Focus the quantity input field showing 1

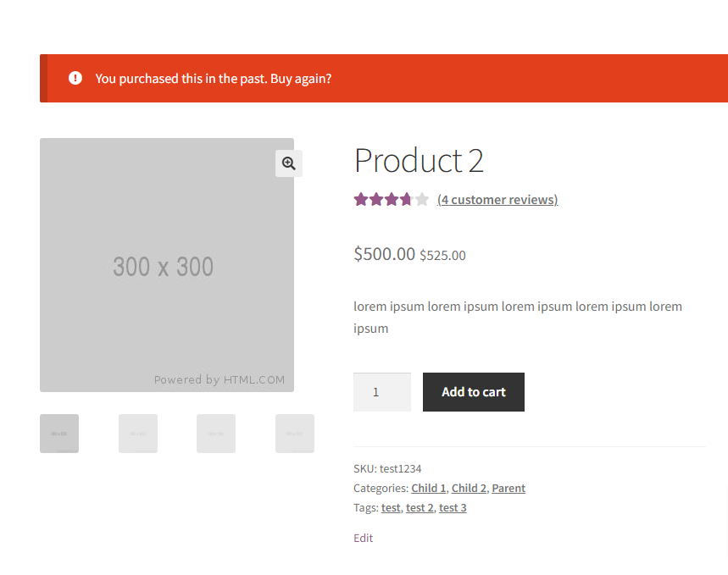382,392
